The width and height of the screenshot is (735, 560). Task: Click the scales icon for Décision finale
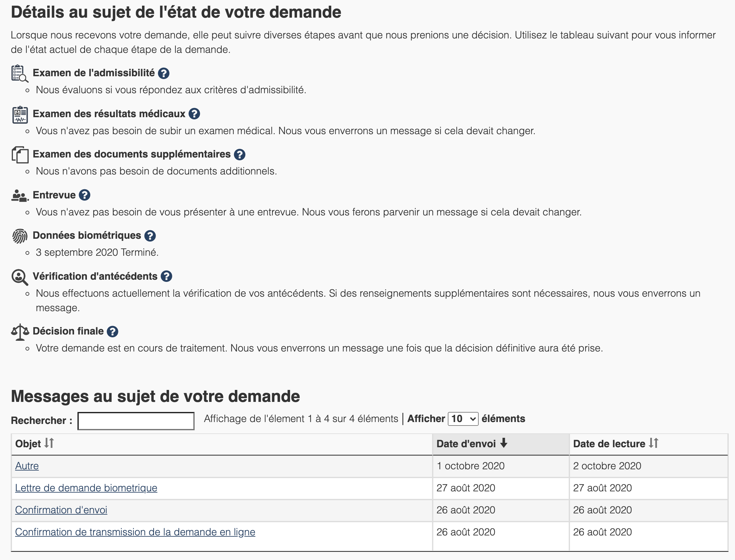point(20,332)
